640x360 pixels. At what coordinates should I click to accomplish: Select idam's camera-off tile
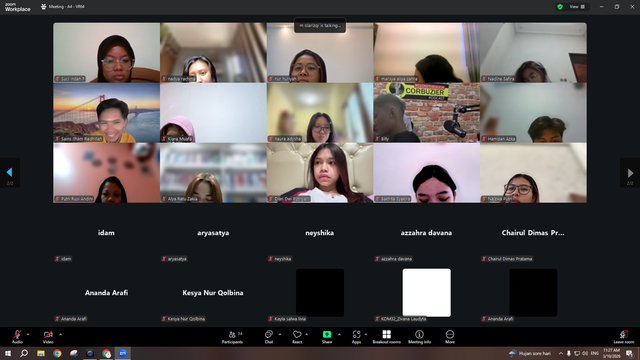pos(107,233)
